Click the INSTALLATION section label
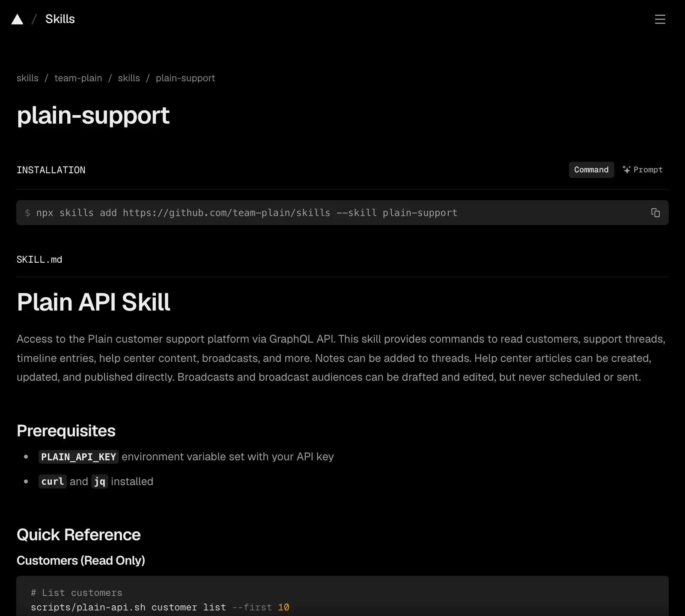The height and width of the screenshot is (616, 685). click(51, 170)
